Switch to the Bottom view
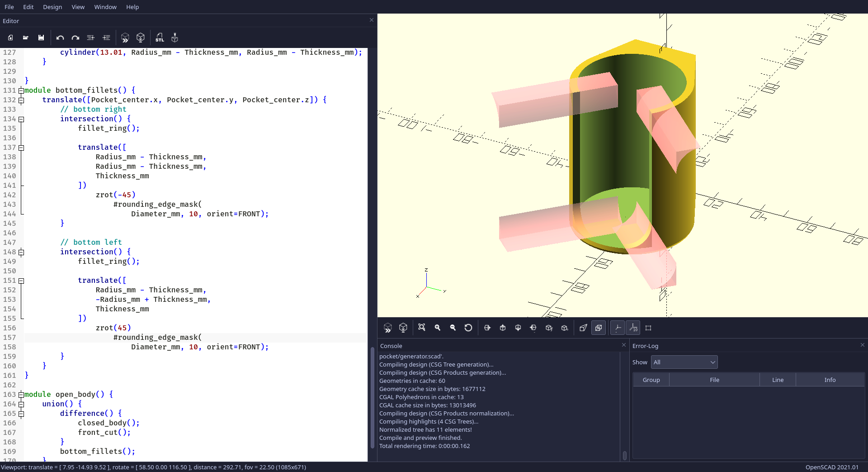 (x=518, y=328)
